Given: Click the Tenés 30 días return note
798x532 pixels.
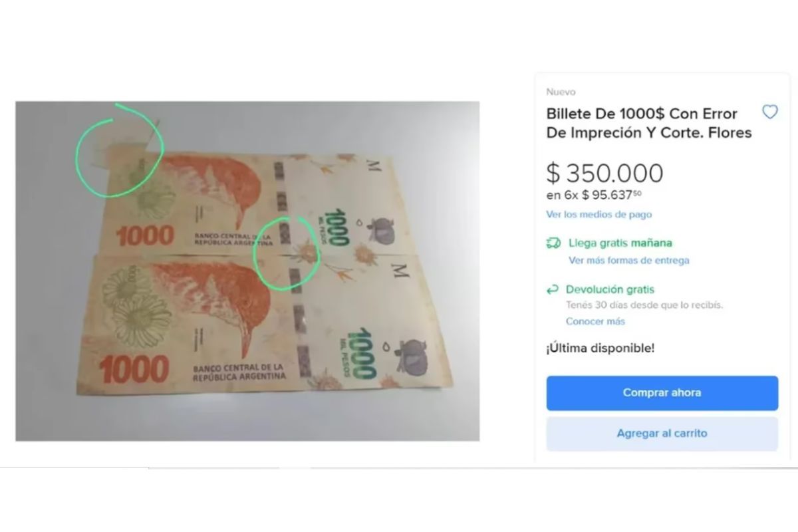Looking at the screenshot, I should click(x=644, y=305).
